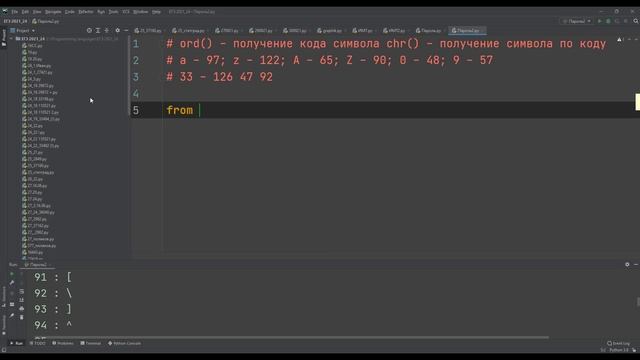Click the Debug bug icon in top toolbar
The image size is (640, 360).
click(608, 21)
